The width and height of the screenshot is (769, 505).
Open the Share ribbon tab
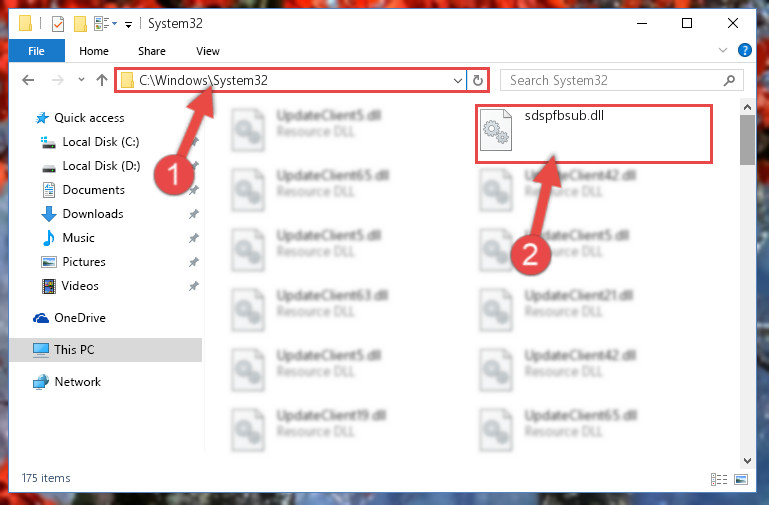coord(152,51)
